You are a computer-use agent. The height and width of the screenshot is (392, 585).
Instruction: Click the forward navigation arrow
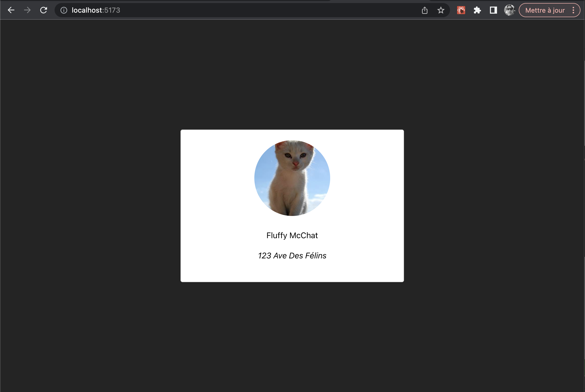pyautogui.click(x=27, y=10)
